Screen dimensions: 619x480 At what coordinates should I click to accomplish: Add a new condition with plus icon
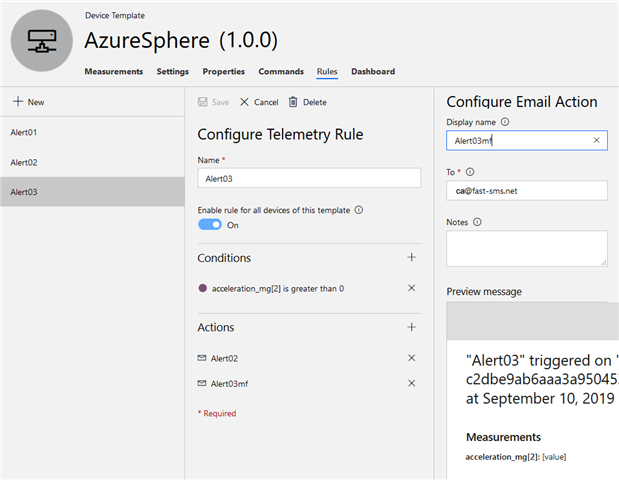411,257
